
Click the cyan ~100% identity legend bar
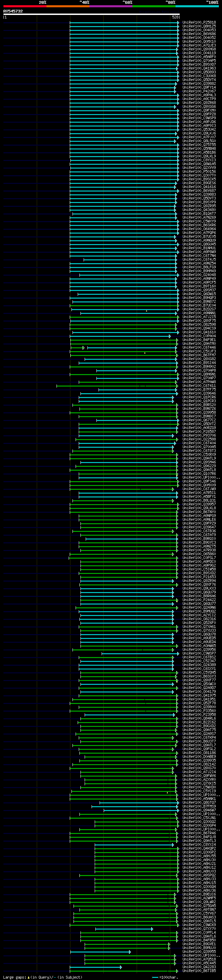(197, 6)
